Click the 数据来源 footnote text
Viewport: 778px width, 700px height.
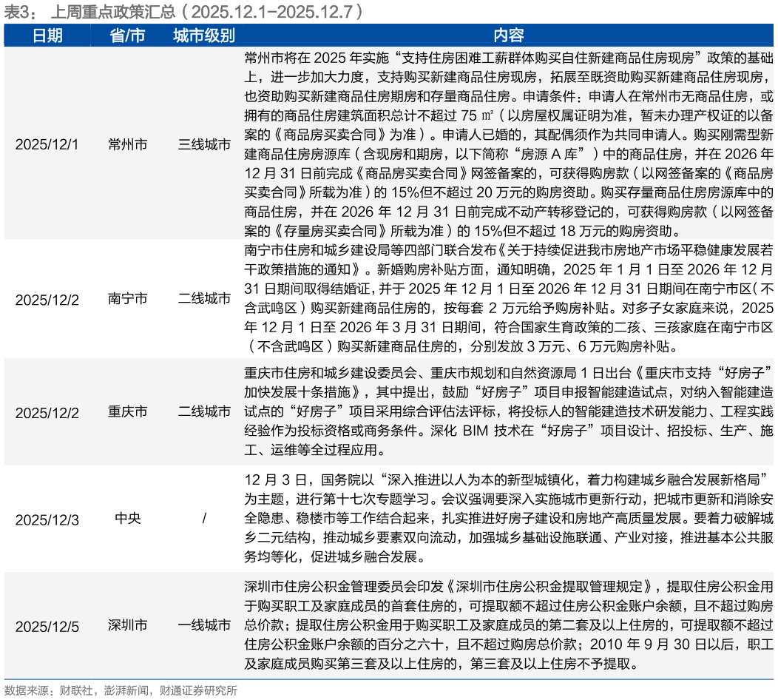click(121, 690)
